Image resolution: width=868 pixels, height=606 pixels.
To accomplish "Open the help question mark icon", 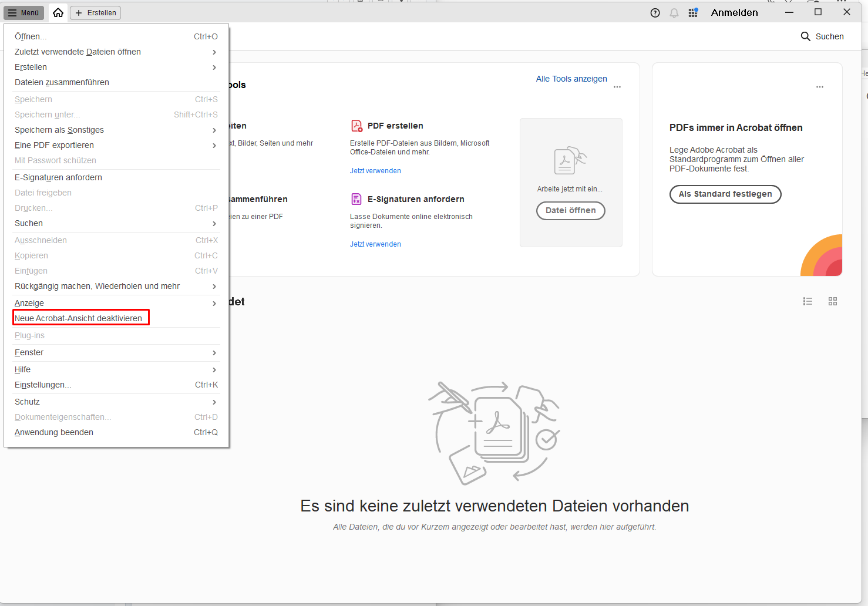I will coord(655,13).
